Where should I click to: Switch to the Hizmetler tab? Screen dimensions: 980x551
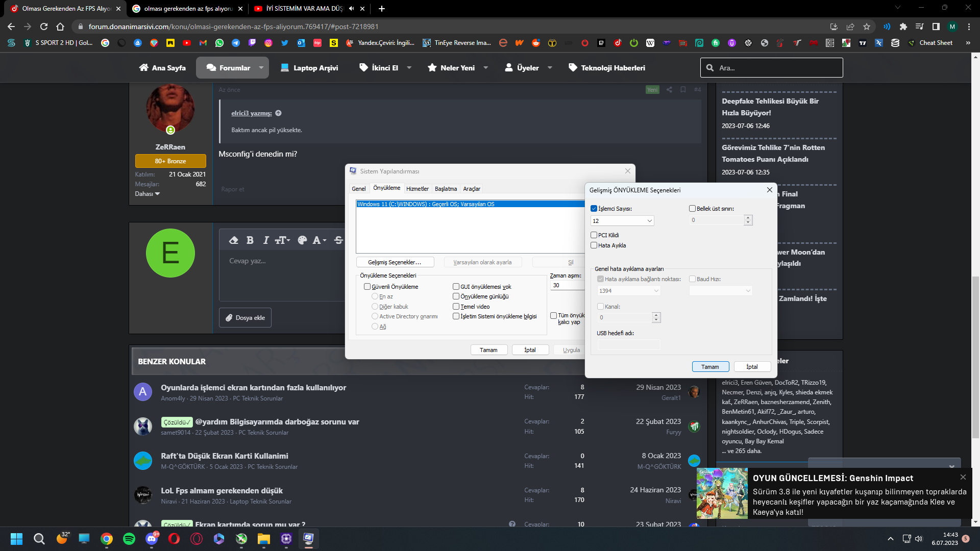pyautogui.click(x=418, y=189)
